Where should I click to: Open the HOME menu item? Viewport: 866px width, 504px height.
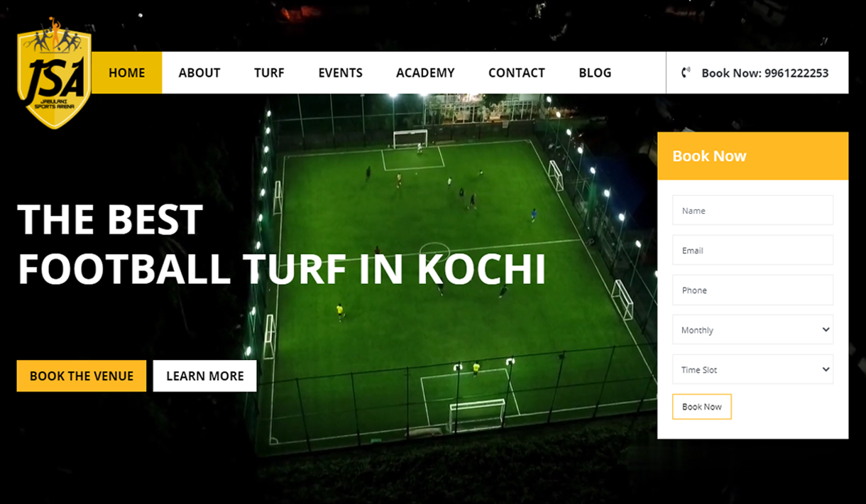[x=127, y=72]
